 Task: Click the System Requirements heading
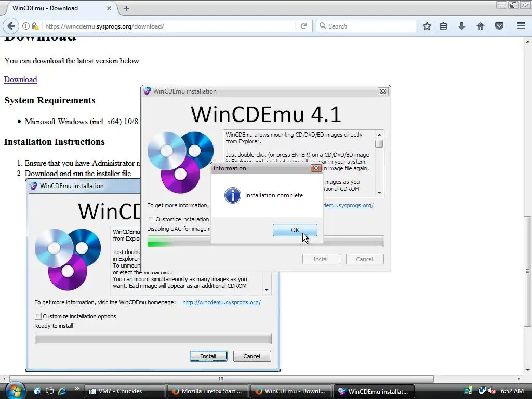49,100
